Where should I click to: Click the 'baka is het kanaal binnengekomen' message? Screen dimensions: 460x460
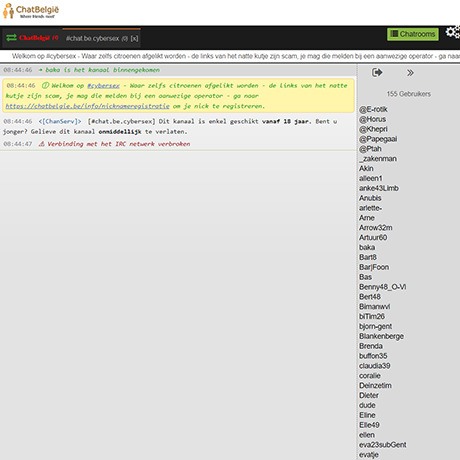pyautogui.click(x=102, y=70)
